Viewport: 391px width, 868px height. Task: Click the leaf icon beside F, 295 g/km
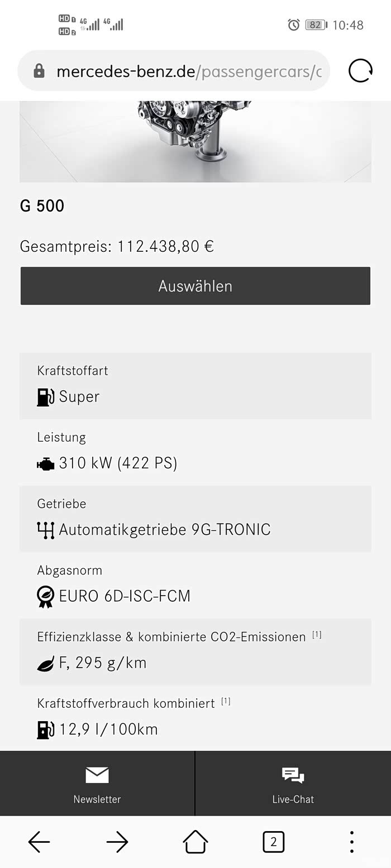45,664
